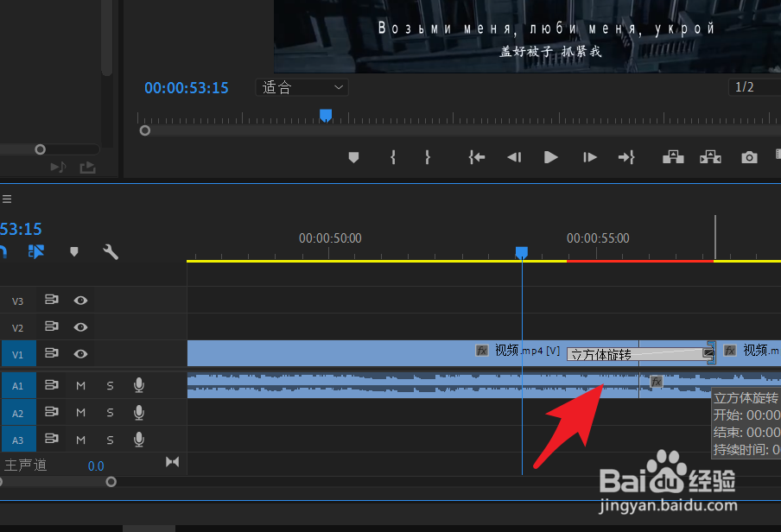
Task: Play the program monitor sequence
Action: 550,157
